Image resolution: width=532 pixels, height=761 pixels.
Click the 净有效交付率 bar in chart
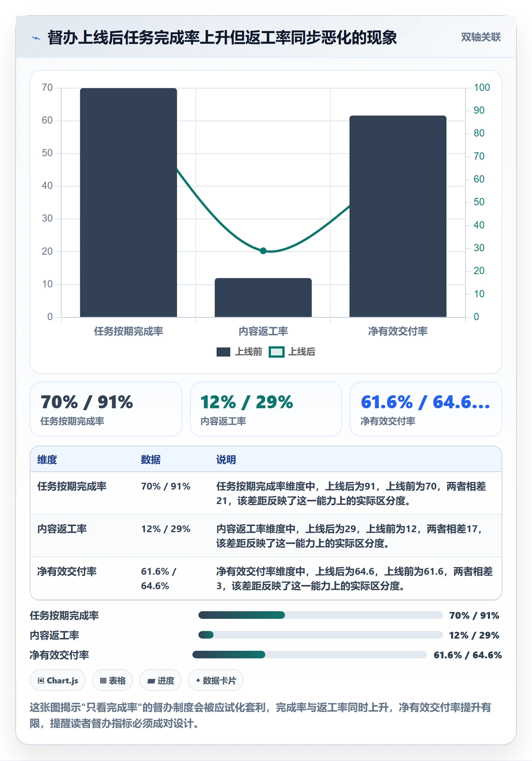[398, 216]
